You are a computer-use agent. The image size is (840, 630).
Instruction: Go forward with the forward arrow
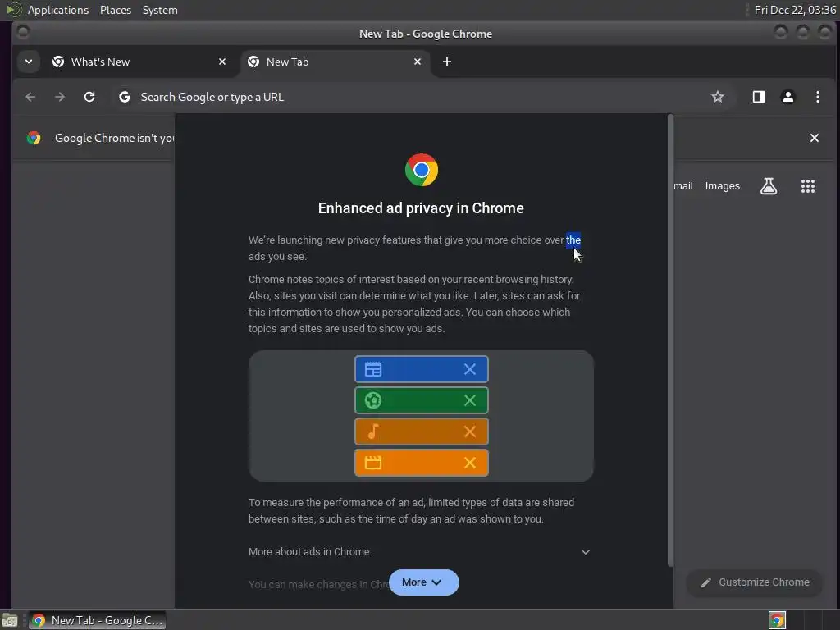[60, 97]
